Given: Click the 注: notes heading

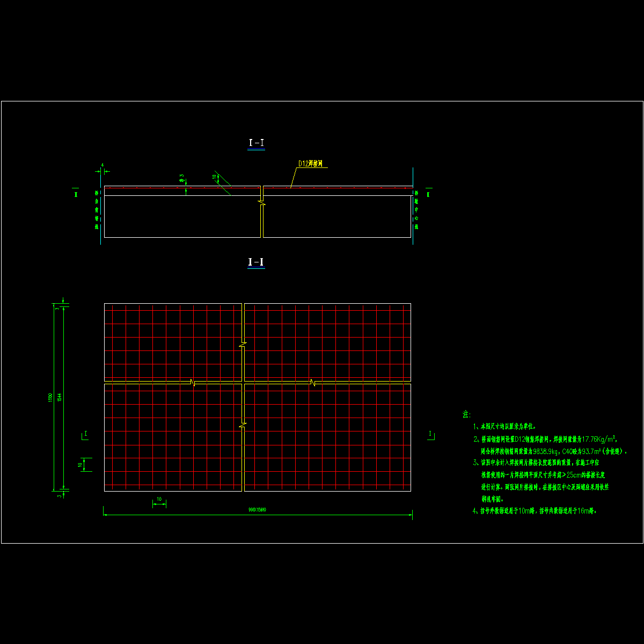Looking at the screenshot, I should click(x=466, y=415).
